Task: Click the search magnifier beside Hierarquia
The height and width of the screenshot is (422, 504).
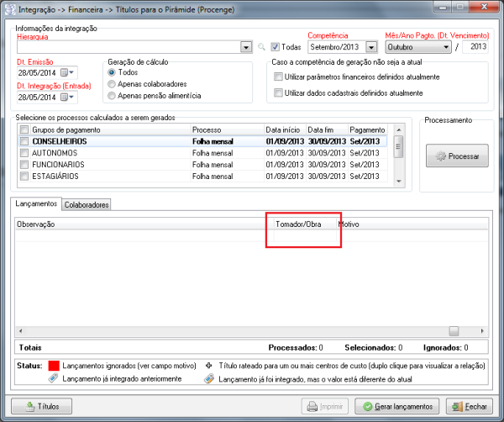Action: click(261, 47)
